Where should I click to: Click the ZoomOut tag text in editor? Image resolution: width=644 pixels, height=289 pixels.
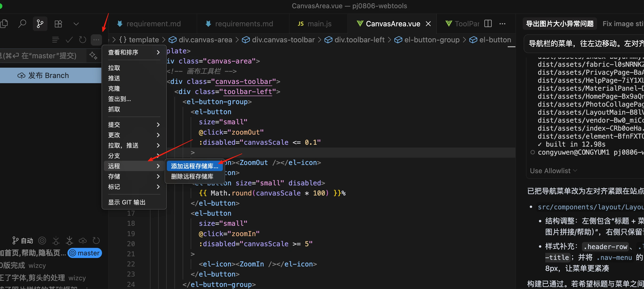(254, 163)
